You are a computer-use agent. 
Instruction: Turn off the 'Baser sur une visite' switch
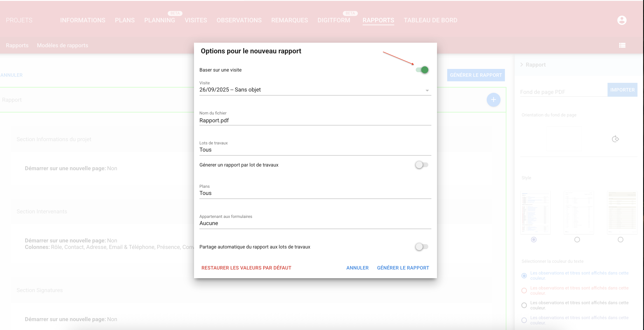coord(422,70)
